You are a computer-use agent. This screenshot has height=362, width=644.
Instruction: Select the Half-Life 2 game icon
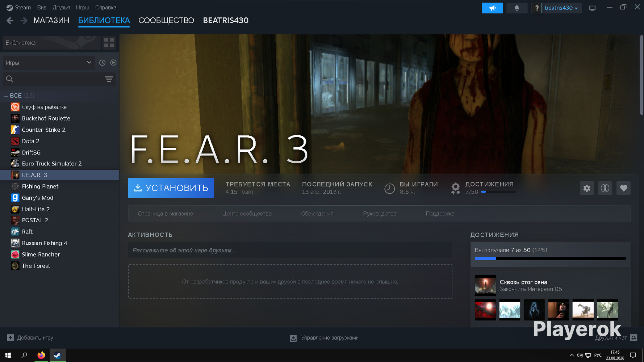coord(15,209)
